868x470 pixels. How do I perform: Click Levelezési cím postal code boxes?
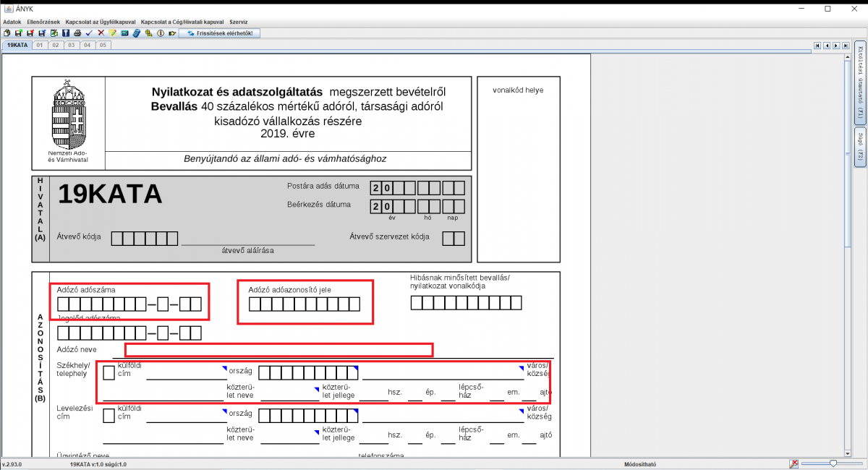pyautogui.click(x=308, y=416)
